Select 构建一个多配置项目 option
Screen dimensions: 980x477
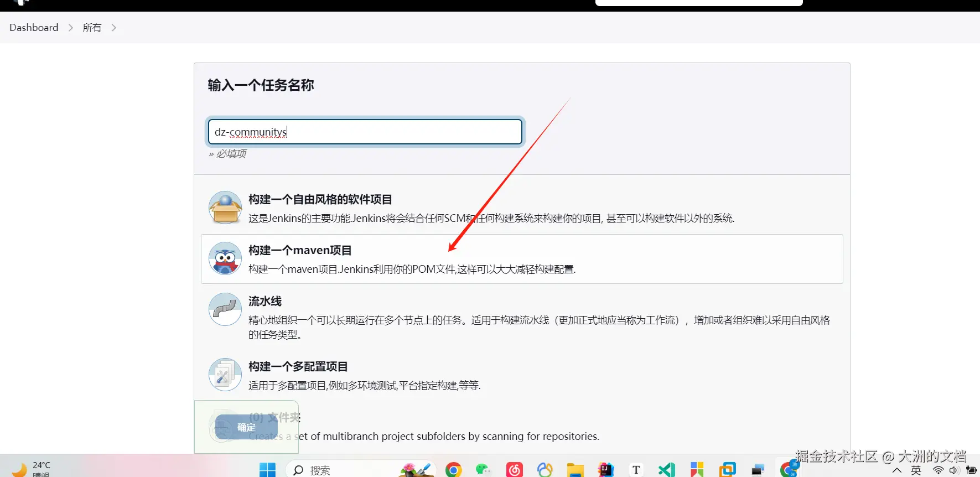(x=522, y=375)
